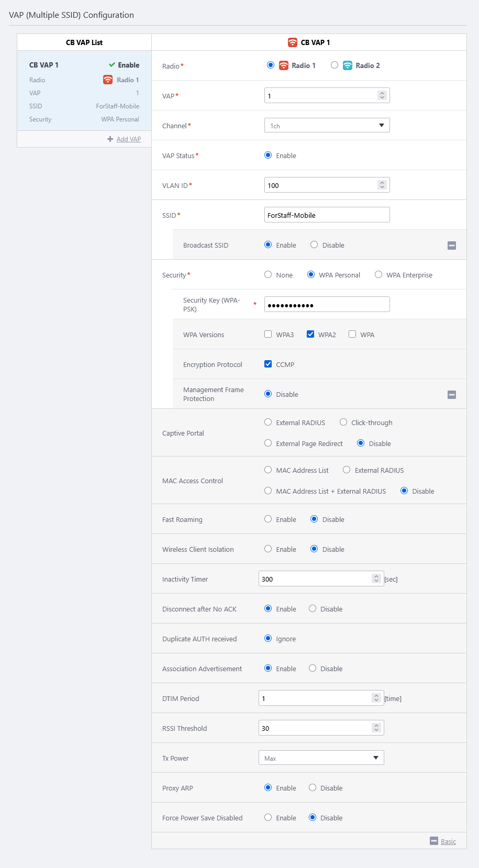Click the SSID text field
479x868 pixels.
[327, 215]
